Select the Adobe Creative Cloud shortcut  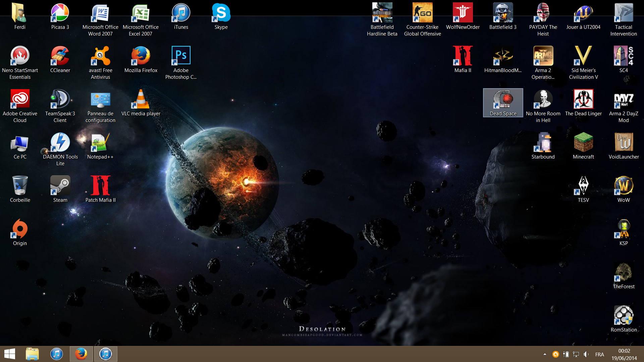coord(20,106)
